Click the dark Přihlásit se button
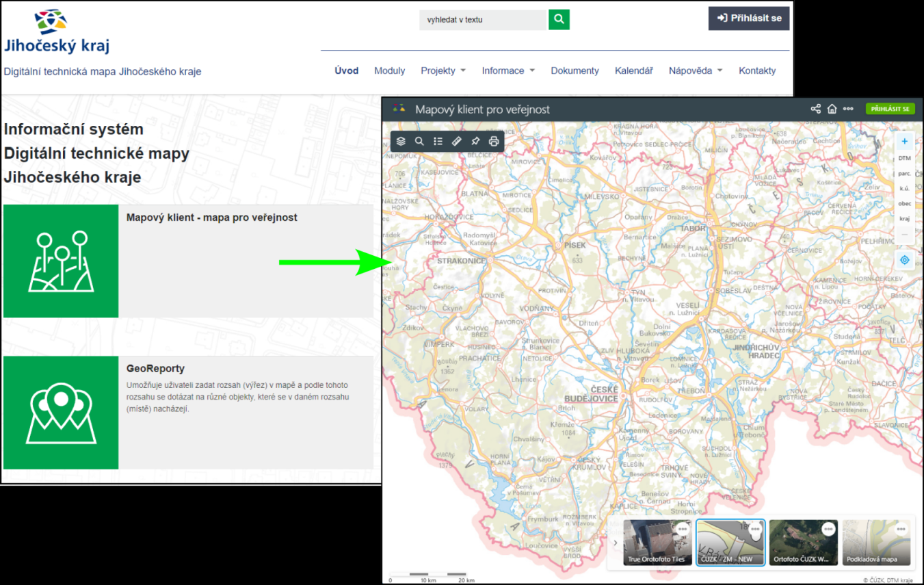Viewport: 924px width, 585px height. [x=749, y=18]
